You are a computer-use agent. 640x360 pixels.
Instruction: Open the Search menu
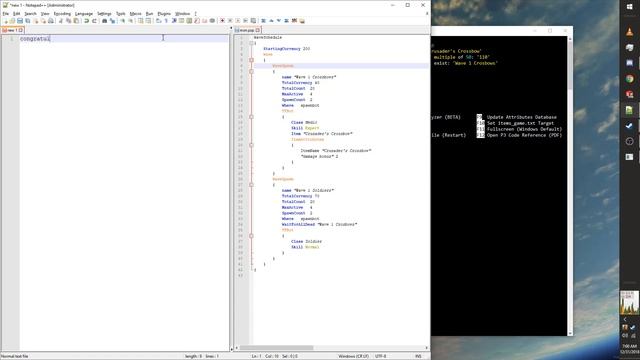(x=31, y=13)
